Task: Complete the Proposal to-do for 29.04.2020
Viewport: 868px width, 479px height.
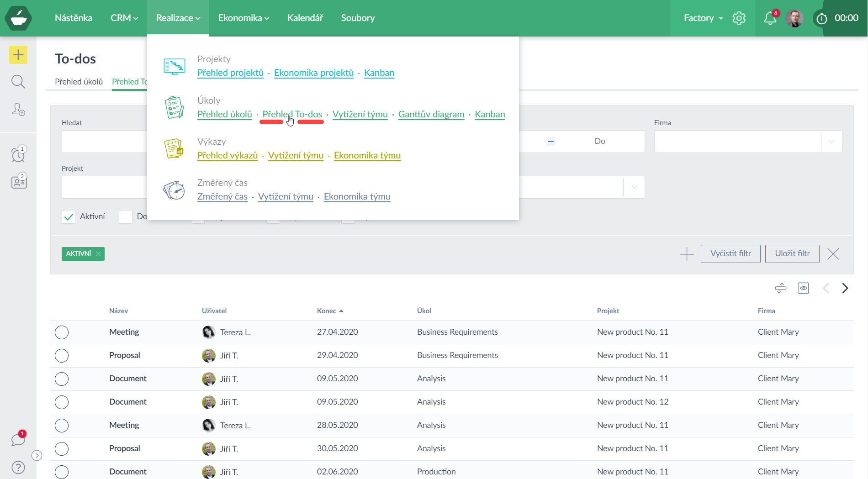Action: tap(62, 356)
